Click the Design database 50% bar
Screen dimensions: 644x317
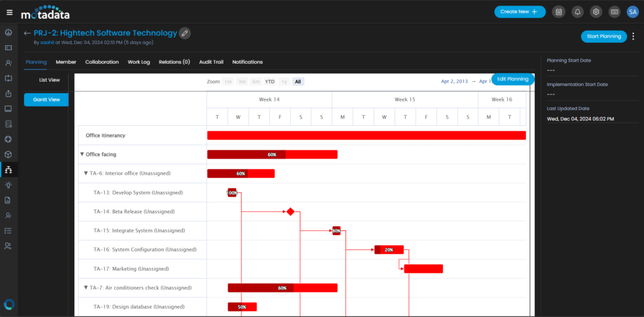pyautogui.click(x=242, y=307)
